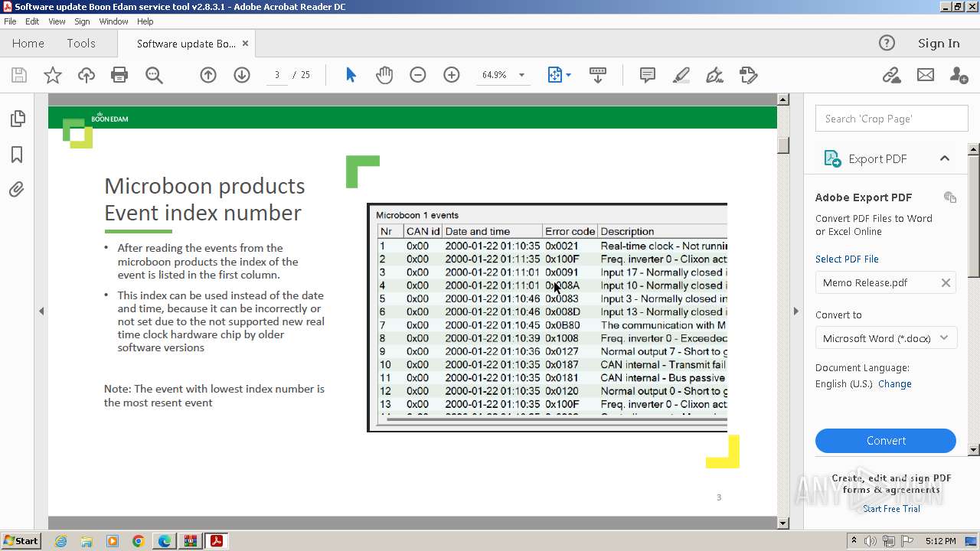
Task: Activate the hand pan tool
Action: click(384, 75)
